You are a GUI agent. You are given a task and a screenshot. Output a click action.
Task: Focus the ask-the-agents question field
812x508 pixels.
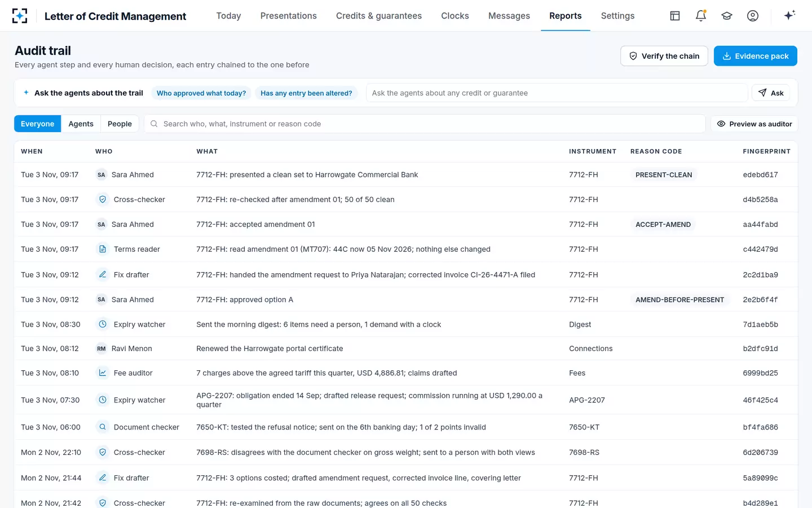click(x=557, y=93)
